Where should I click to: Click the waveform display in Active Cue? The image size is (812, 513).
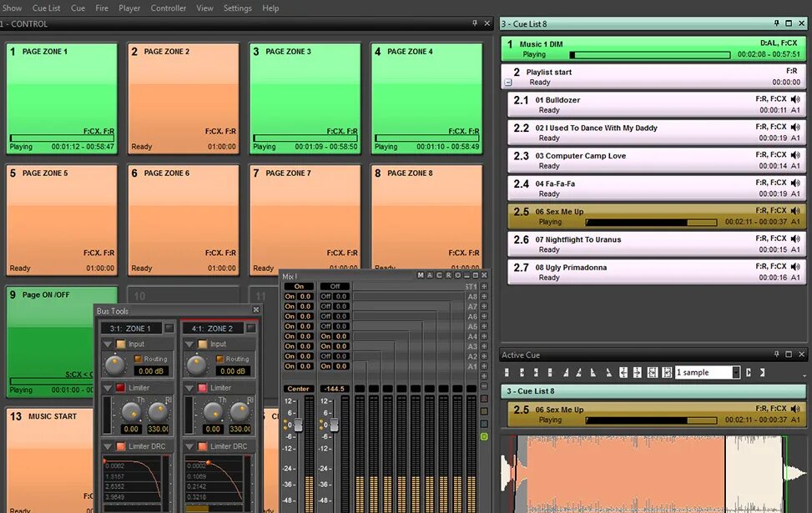click(x=653, y=474)
